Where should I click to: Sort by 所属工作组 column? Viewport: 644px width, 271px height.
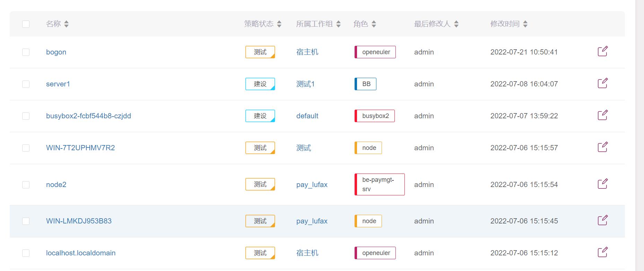coord(338,24)
